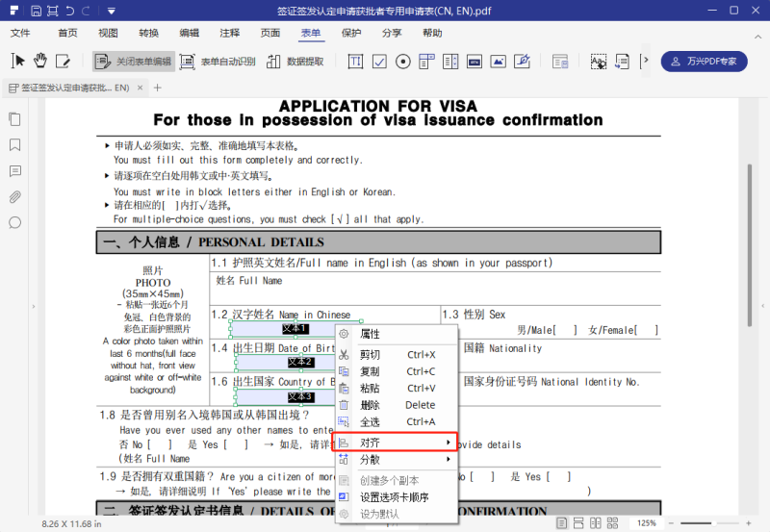Switch to the 转换 tab
The height and width of the screenshot is (532, 770).
coord(148,33)
